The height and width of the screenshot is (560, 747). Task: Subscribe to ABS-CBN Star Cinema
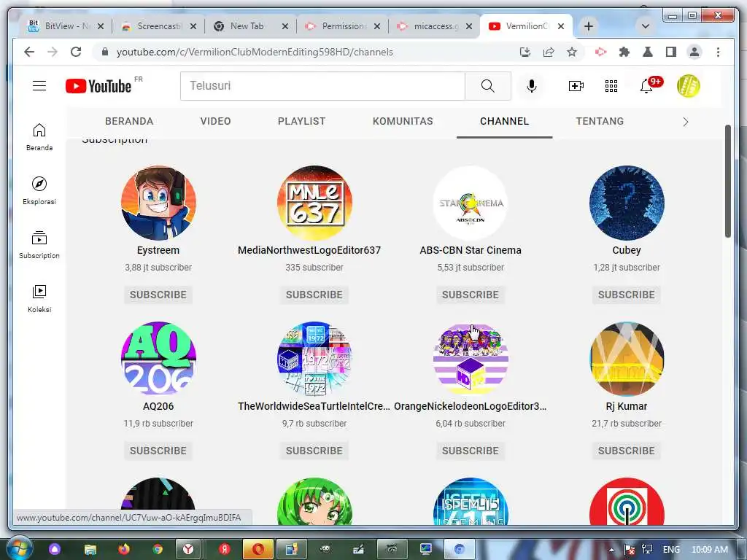pyautogui.click(x=471, y=295)
